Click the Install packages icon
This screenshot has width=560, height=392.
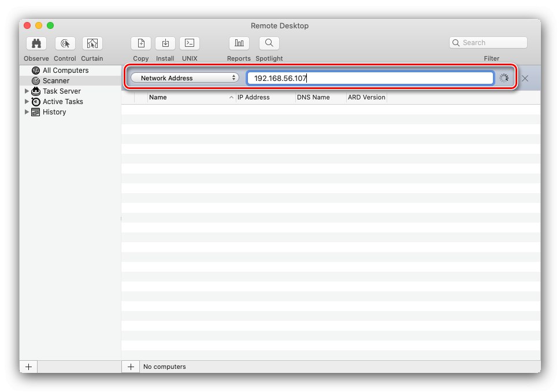(165, 43)
